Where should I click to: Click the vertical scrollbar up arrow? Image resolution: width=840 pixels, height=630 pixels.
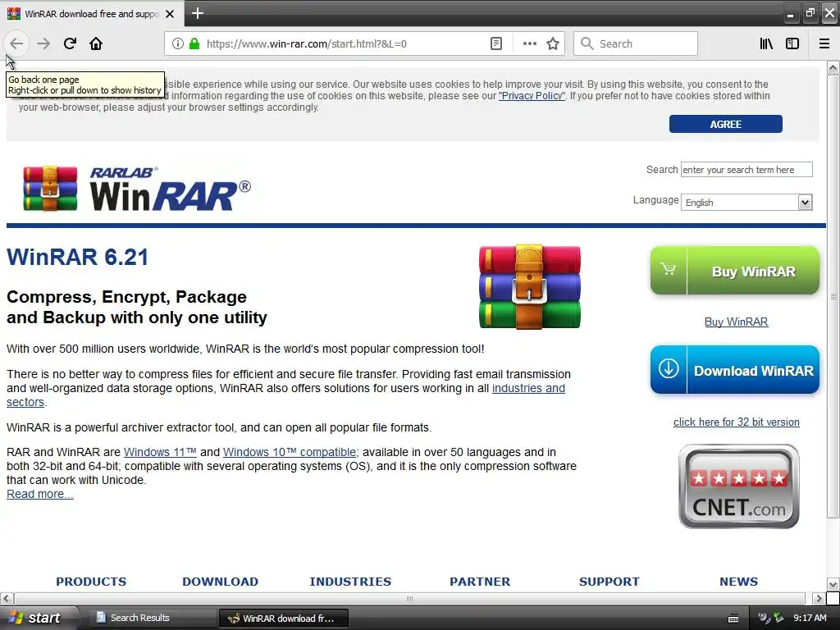pos(833,67)
